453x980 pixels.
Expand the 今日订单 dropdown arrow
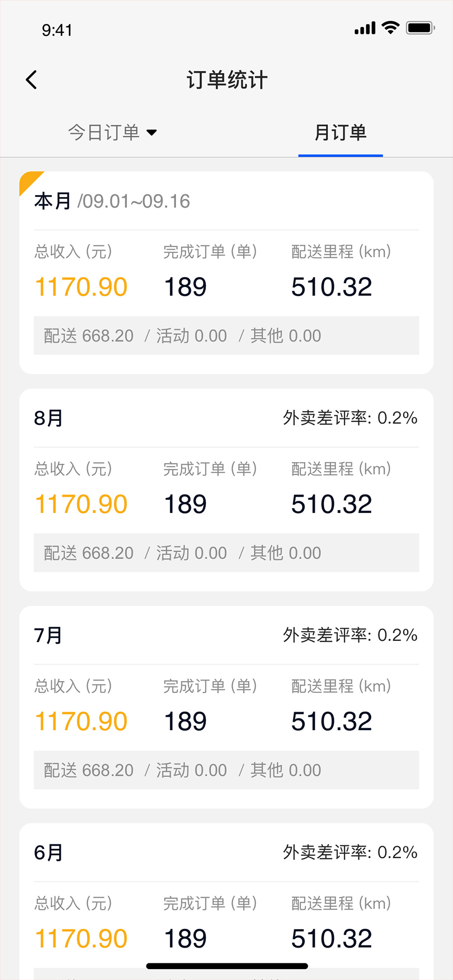tap(152, 132)
